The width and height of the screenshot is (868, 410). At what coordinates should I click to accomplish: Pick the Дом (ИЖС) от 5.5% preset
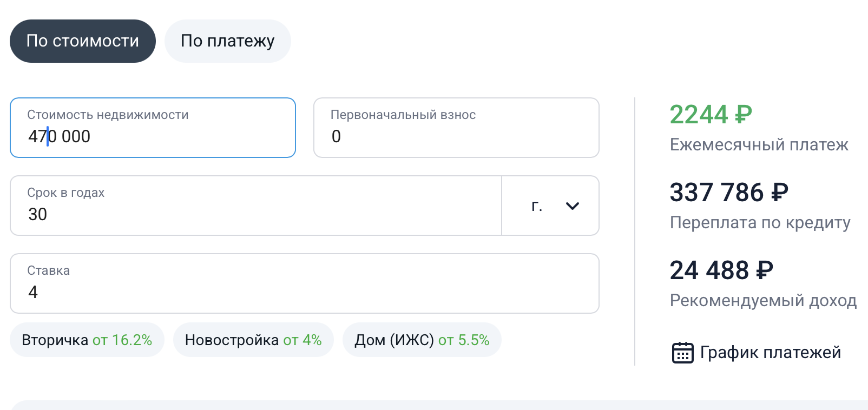(422, 340)
